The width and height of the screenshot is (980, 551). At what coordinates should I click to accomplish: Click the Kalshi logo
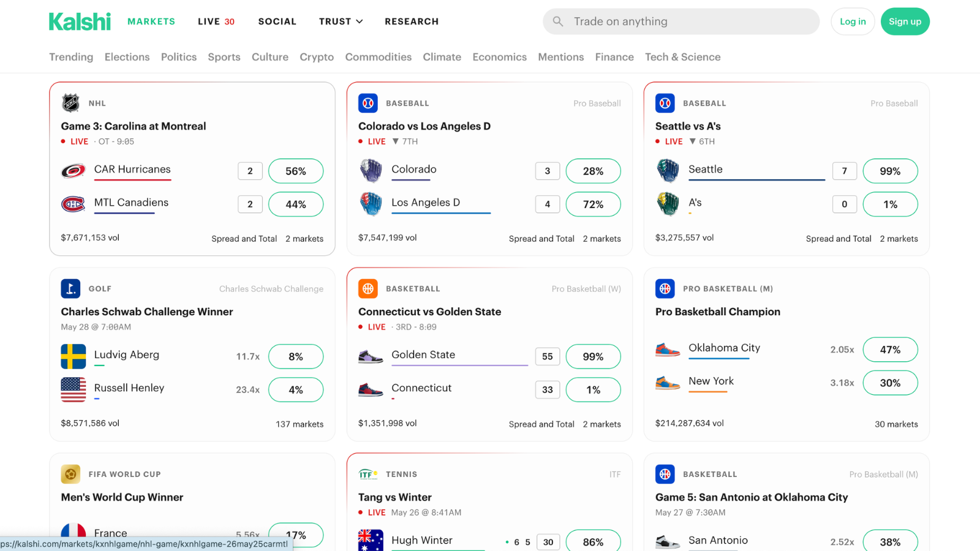pyautogui.click(x=80, y=21)
